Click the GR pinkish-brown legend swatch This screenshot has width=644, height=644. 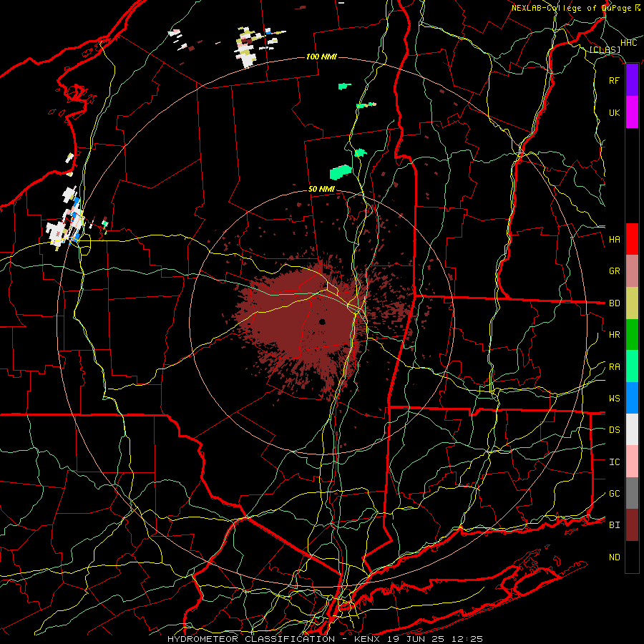[632, 271]
